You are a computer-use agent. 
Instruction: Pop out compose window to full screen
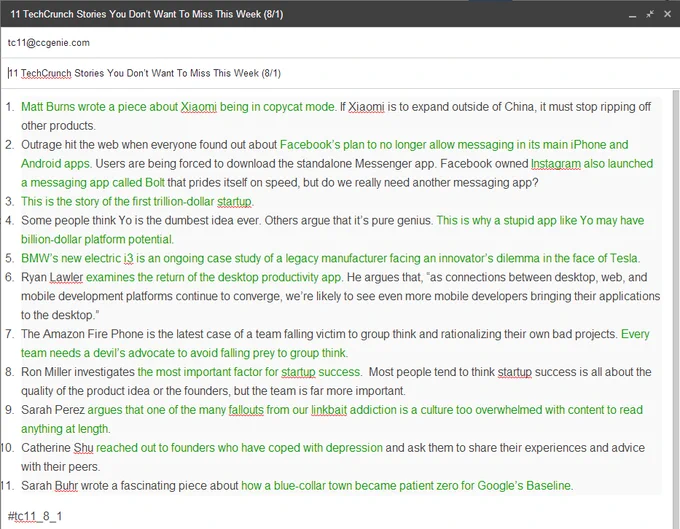click(x=650, y=14)
